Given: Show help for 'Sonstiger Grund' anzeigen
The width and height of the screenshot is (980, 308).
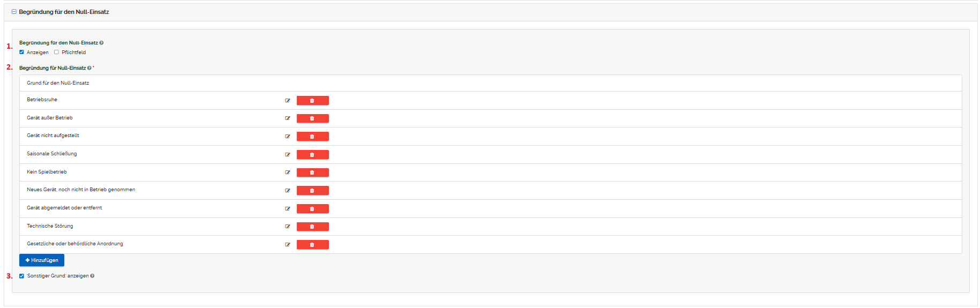Looking at the screenshot, I should (x=93, y=276).
